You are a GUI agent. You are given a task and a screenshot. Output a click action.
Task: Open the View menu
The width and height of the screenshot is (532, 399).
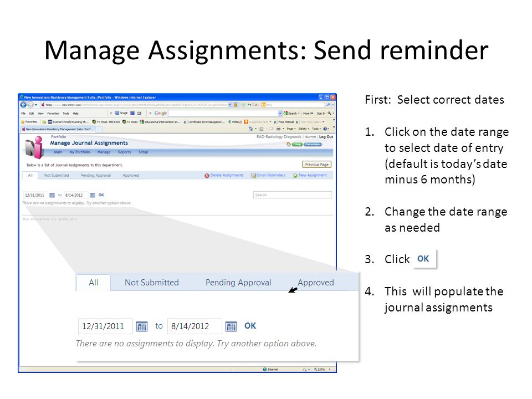pos(40,113)
